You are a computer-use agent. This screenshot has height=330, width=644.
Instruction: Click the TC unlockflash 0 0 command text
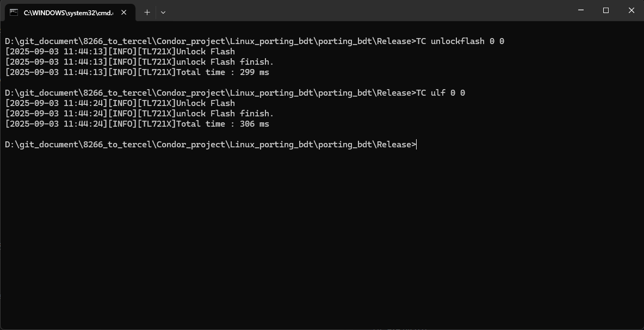pyautogui.click(x=462, y=41)
